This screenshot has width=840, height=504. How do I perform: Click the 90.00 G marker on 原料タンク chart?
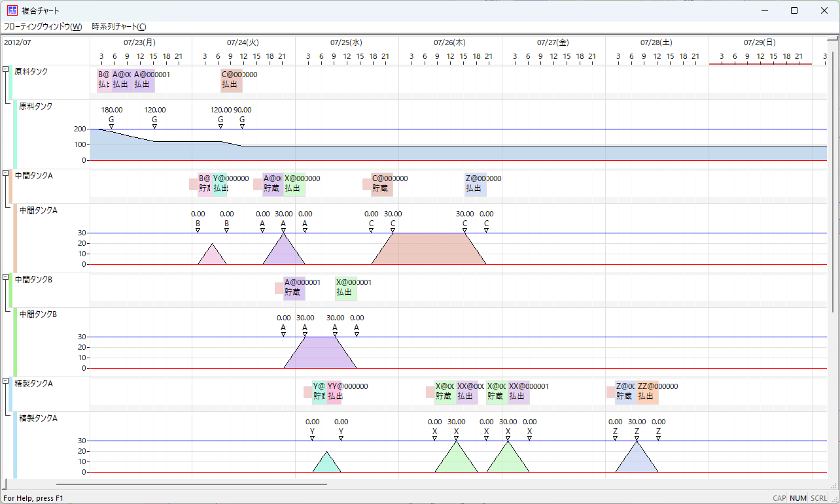(242, 118)
